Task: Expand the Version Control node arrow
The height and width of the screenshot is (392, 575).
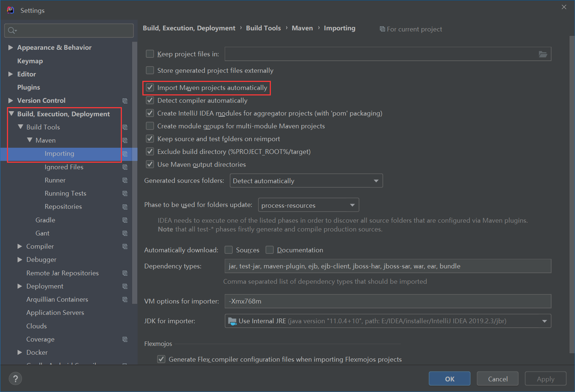Action: point(11,101)
